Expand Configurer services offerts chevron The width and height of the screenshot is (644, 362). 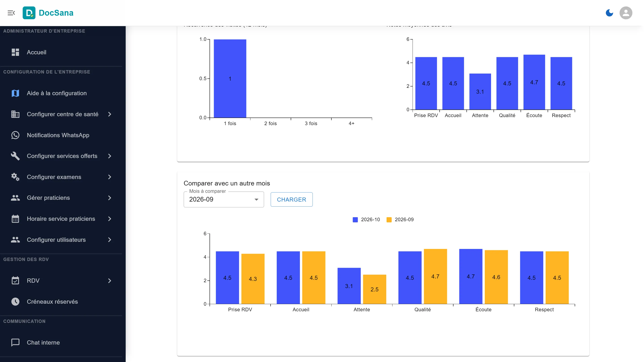[110, 156]
